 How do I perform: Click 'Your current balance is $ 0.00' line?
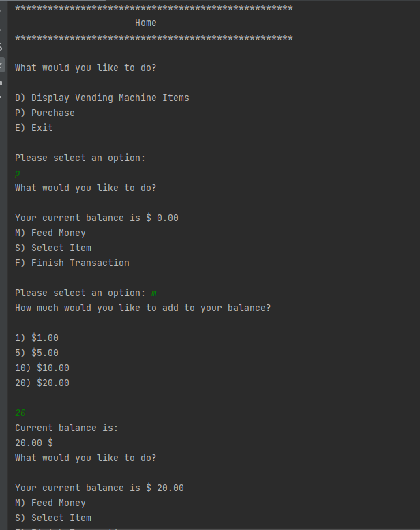point(97,218)
